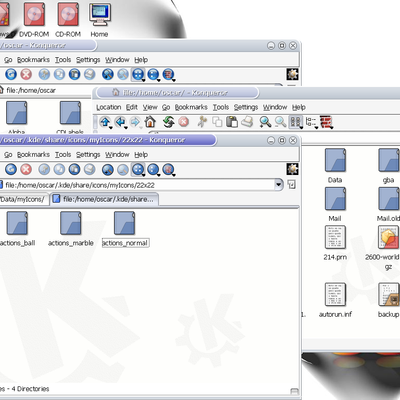
Task: Open Window menu in the 22x22 window
Action: [117, 155]
